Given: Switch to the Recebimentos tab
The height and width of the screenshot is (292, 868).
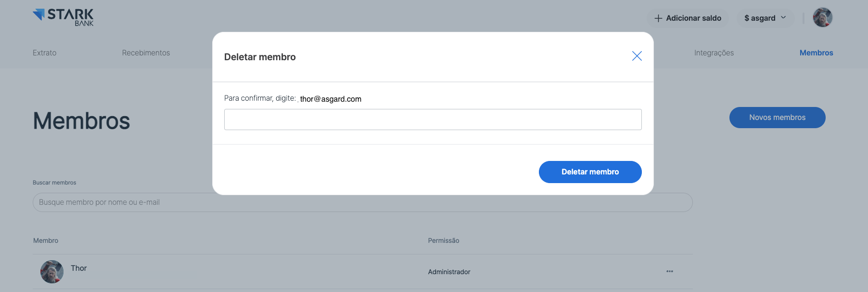Looking at the screenshot, I should [x=146, y=53].
